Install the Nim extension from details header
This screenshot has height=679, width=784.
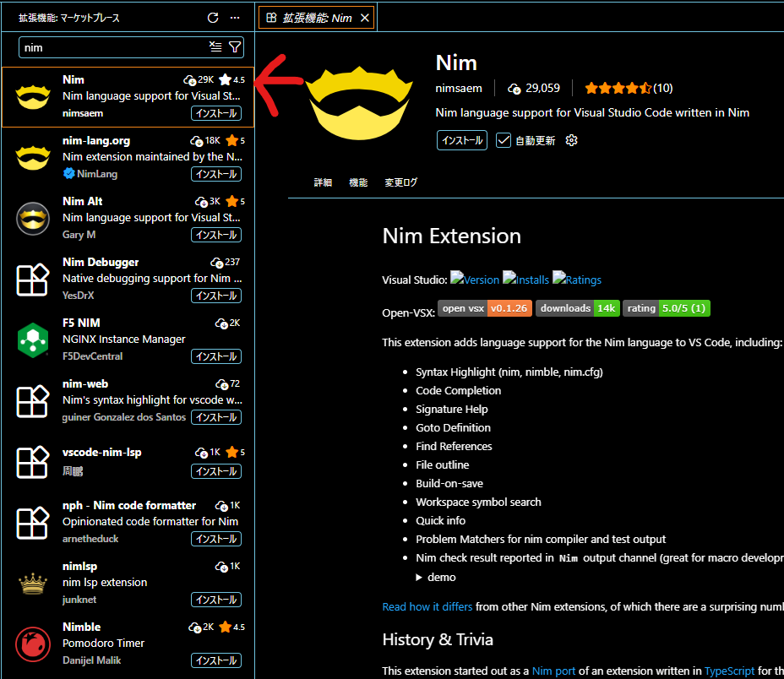[x=461, y=140]
